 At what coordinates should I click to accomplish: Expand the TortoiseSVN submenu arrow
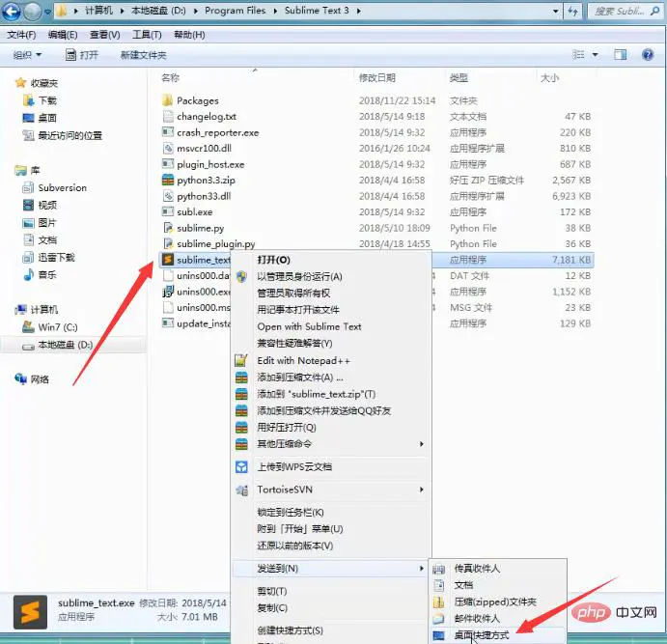(421, 490)
